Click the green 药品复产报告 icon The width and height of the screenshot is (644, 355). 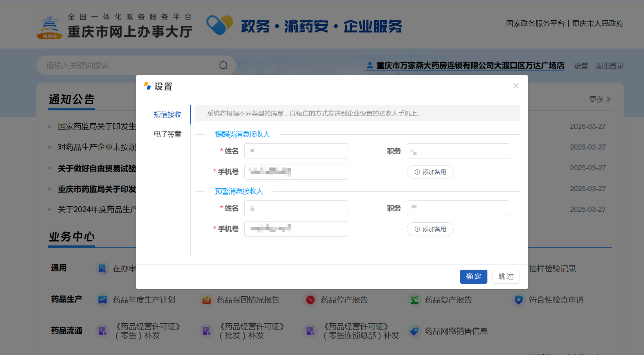click(414, 300)
